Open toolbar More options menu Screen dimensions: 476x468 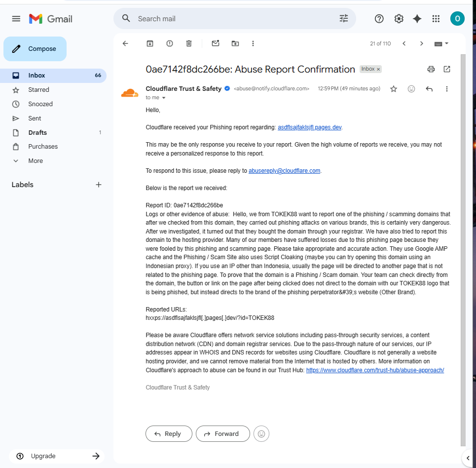tap(253, 43)
